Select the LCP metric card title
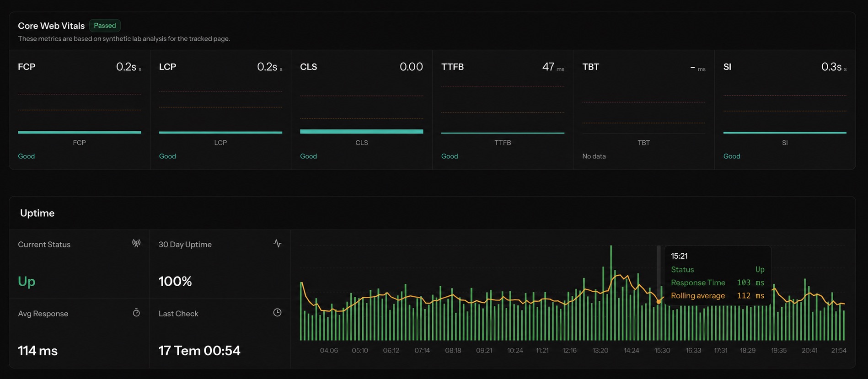868x379 pixels. (167, 67)
